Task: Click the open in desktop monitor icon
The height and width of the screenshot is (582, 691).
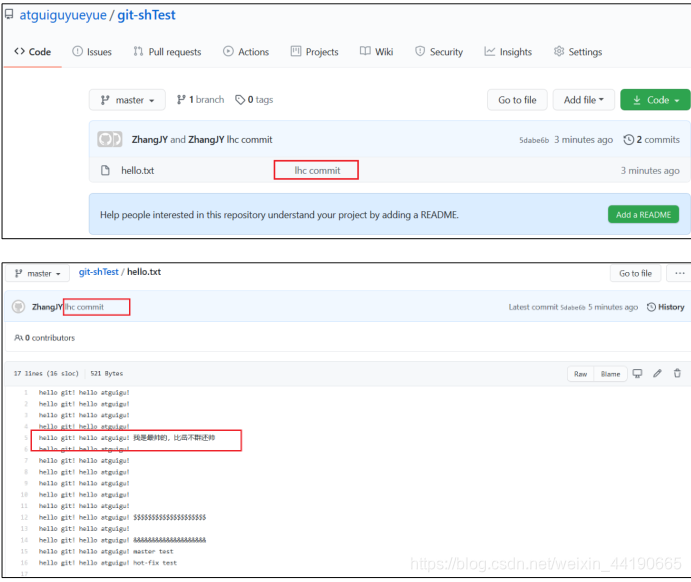Action: pyautogui.click(x=637, y=374)
